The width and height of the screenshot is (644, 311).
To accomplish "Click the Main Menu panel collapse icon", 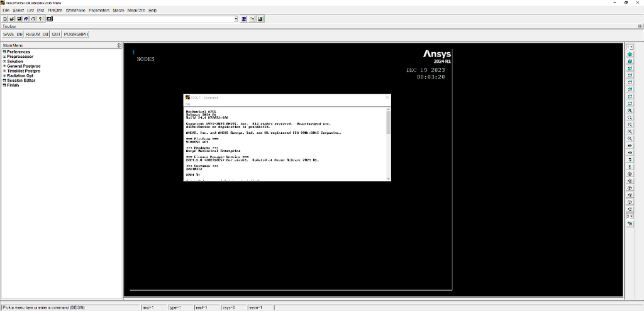I will 119,45.
